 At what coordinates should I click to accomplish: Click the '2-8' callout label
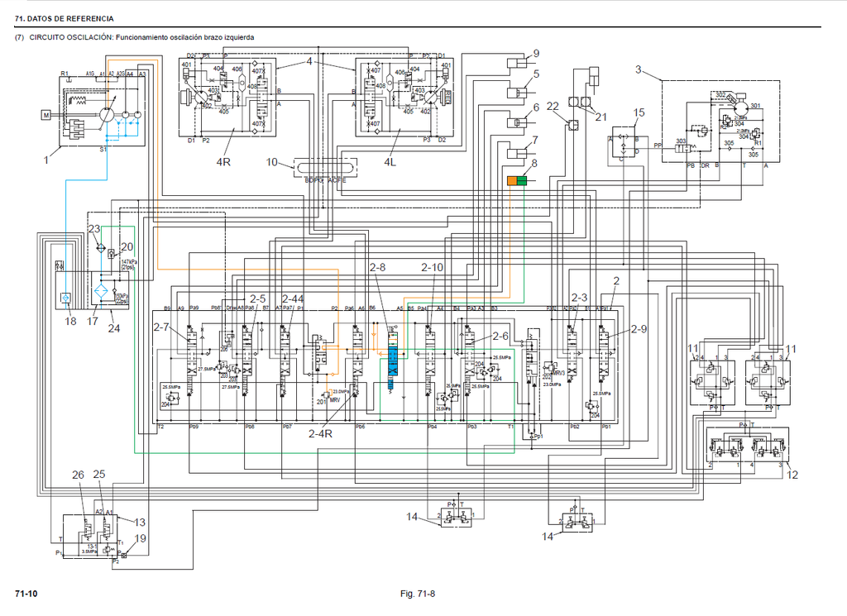377,267
